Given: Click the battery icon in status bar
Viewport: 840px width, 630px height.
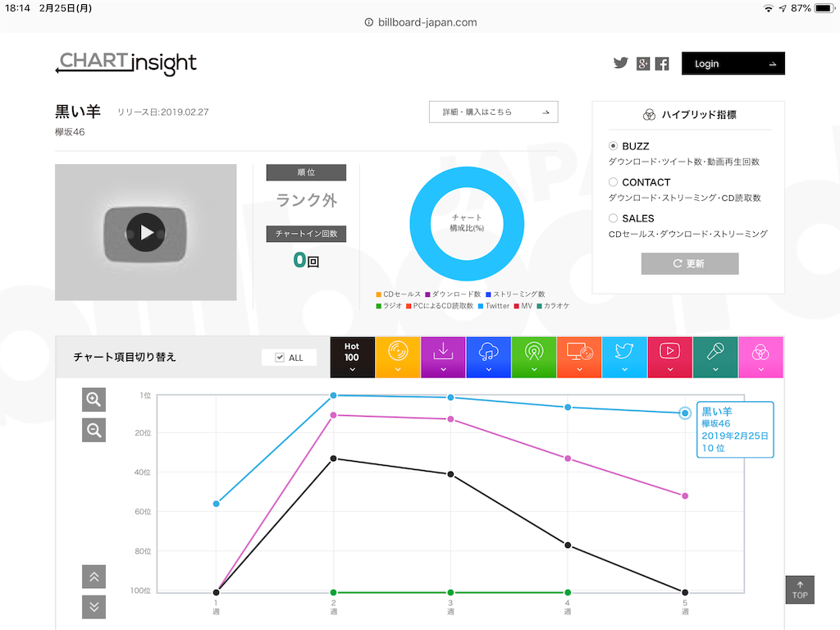Looking at the screenshot, I should pos(825,8).
